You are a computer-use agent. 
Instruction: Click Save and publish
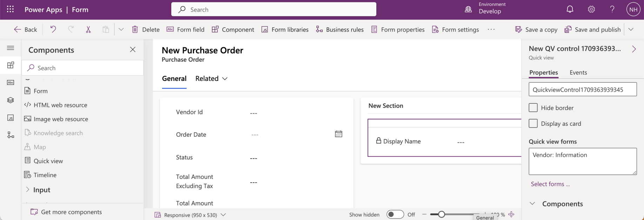[592, 29]
